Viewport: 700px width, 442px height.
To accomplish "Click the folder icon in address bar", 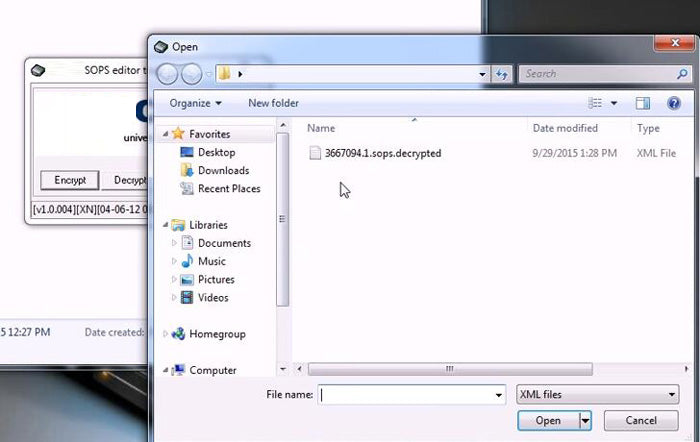I will click(x=225, y=74).
